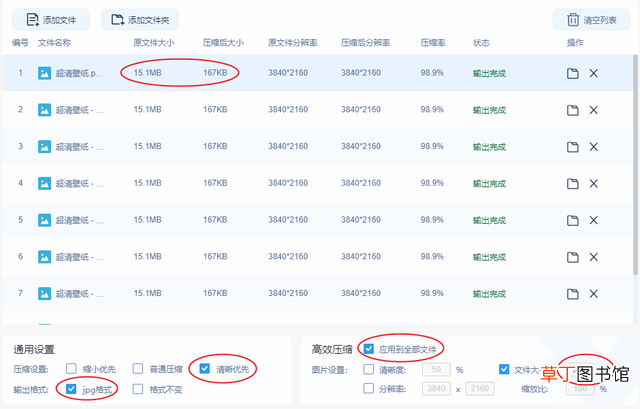The image size is (640, 409).
Task: Click the 压缩率 column header
Action: (433, 42)
